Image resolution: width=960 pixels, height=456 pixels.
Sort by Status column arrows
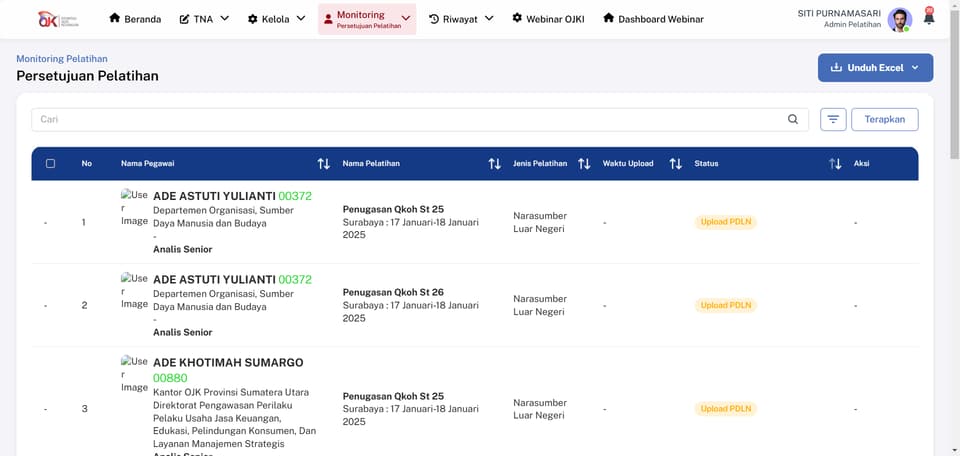(x=835, y=163)
